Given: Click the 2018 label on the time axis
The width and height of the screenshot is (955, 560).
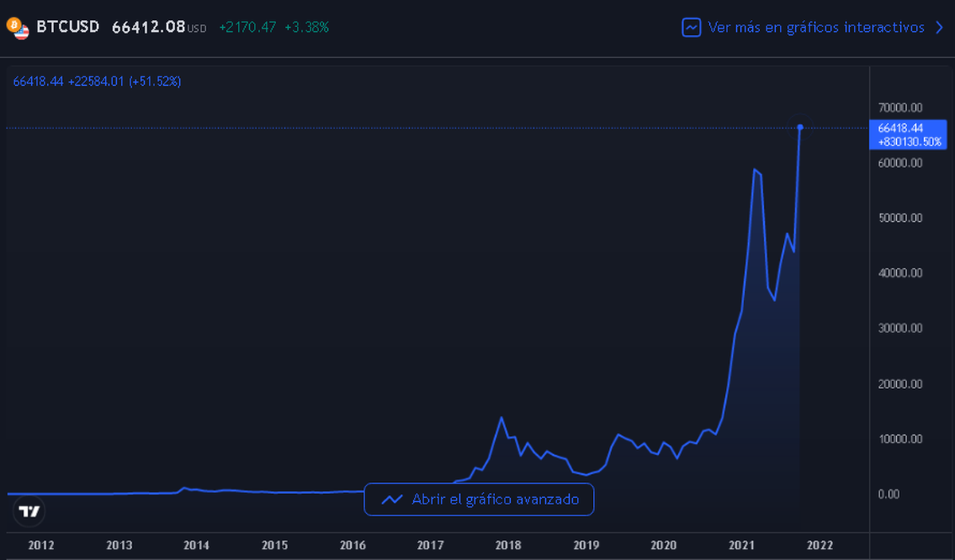Looking at the screenshot, I should coord(508,546).
